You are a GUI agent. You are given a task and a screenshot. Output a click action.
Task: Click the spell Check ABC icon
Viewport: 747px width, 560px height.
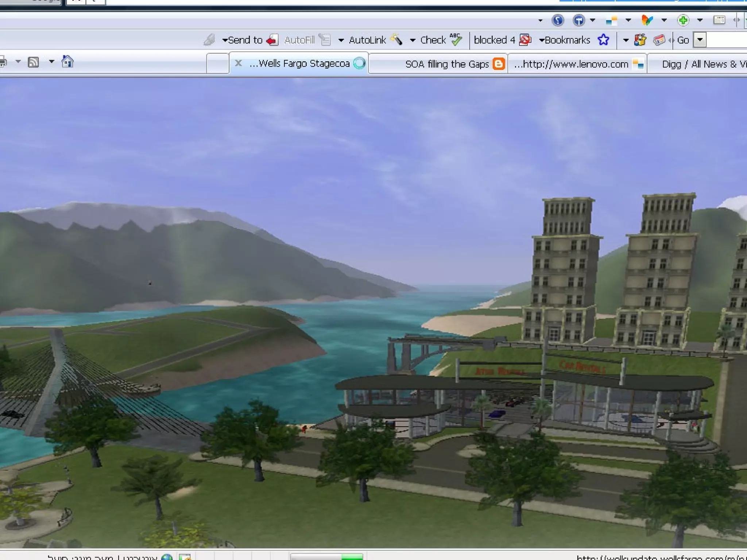[456, 39]
